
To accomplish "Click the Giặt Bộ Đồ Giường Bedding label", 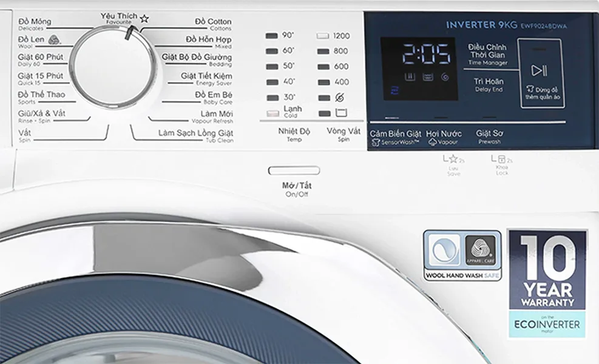I will coord(197,60).
